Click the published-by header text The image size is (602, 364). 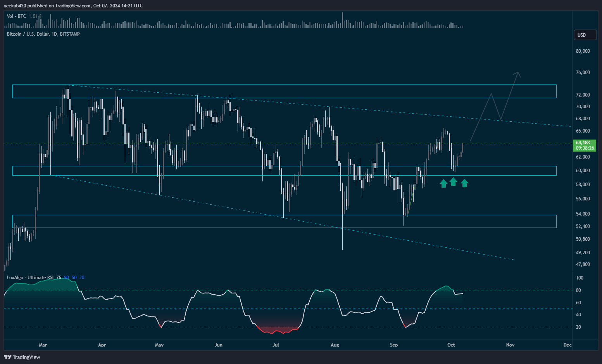click(73, 5)
